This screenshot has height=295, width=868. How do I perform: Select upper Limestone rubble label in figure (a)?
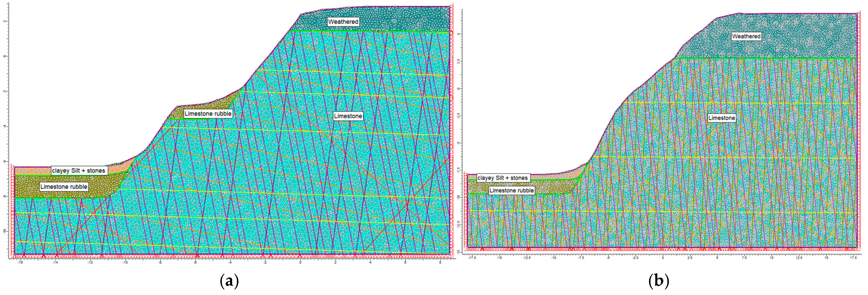[x=208, y=114]
